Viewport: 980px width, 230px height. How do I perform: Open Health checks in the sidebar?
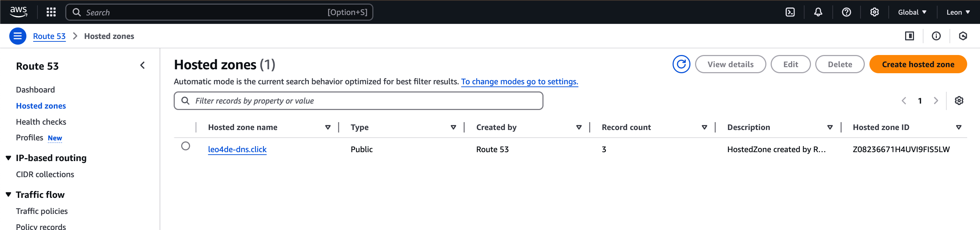41,122
